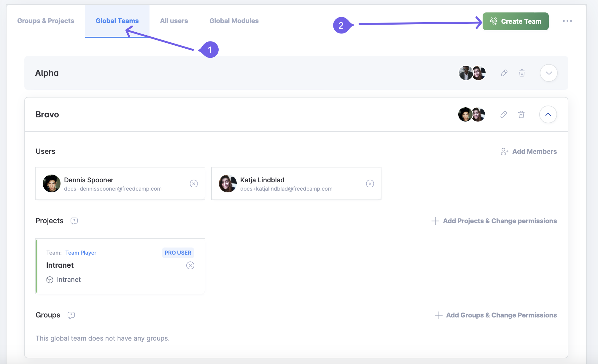This screenshot has width=598, height=364.
Task: Click Add Members link
Action: click(529, 151)
